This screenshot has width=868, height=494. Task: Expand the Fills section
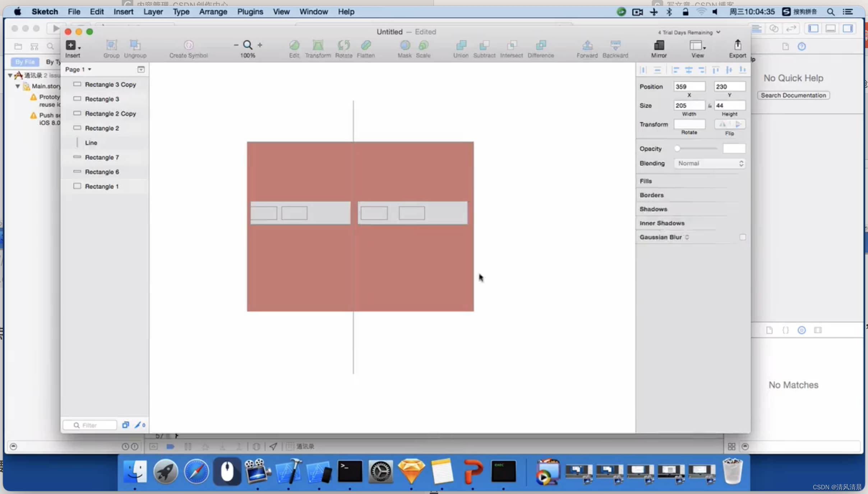pos(646,181)
